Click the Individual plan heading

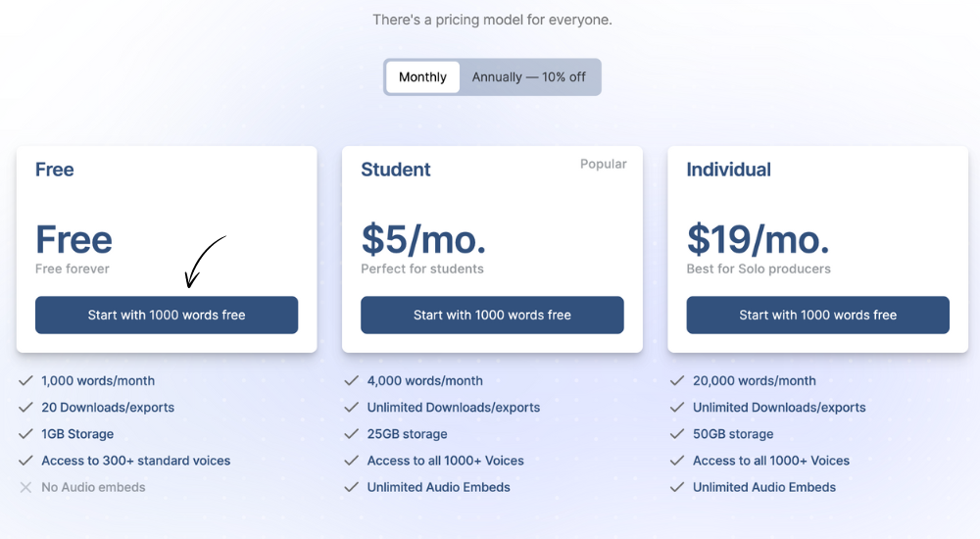coord(729,170)
